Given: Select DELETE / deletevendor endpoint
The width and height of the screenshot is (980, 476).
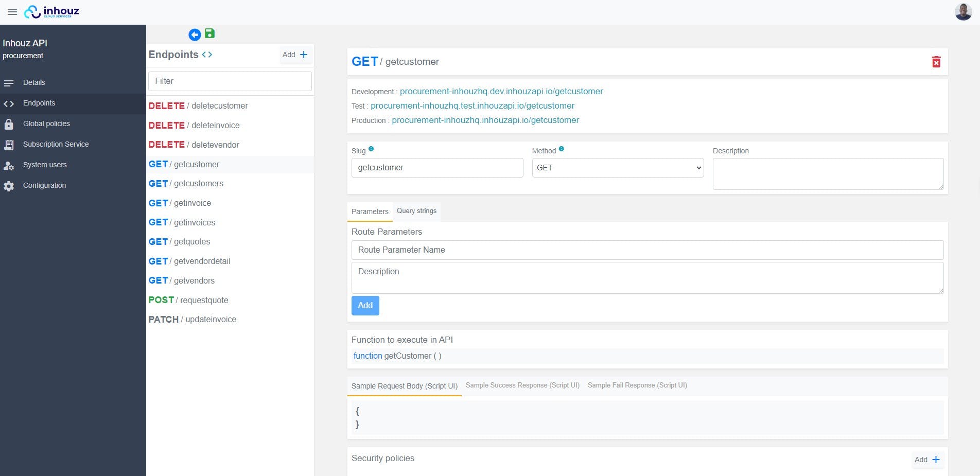Looking at the screenshot, I should 230,145.
